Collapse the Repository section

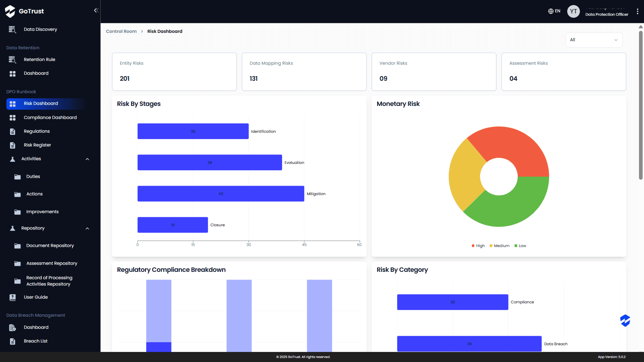[87, 229]
